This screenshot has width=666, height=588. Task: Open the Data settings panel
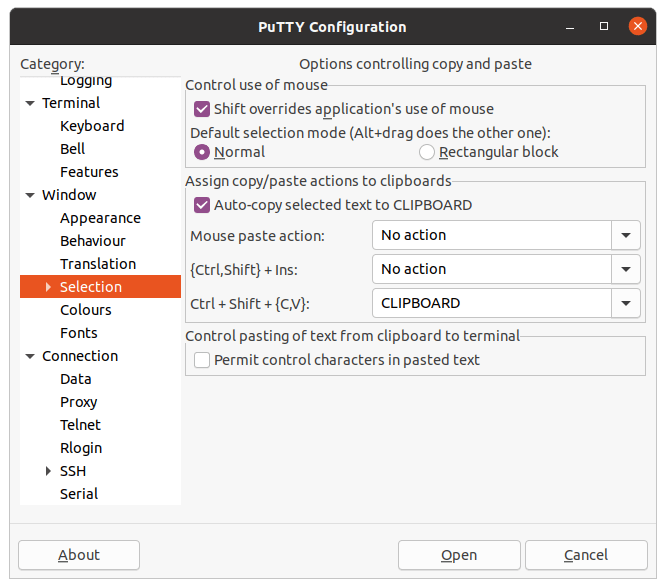pyautogui.click(x=76, y=379)
